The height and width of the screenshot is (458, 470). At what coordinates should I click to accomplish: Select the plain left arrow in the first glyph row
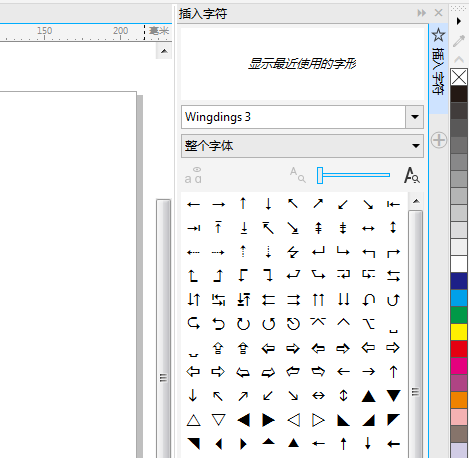click(193, 204)
